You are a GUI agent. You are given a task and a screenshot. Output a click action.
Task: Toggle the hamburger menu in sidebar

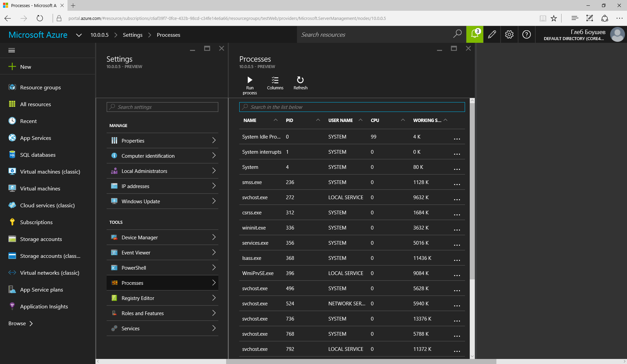[11, 50]
